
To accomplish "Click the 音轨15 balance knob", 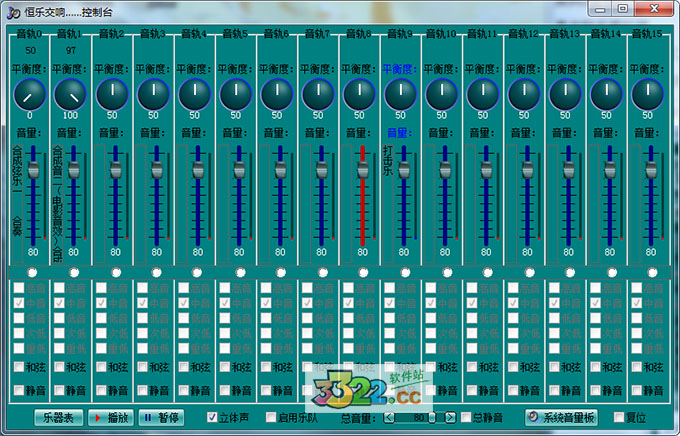I will pyautogui.click(x=647, y=94).
